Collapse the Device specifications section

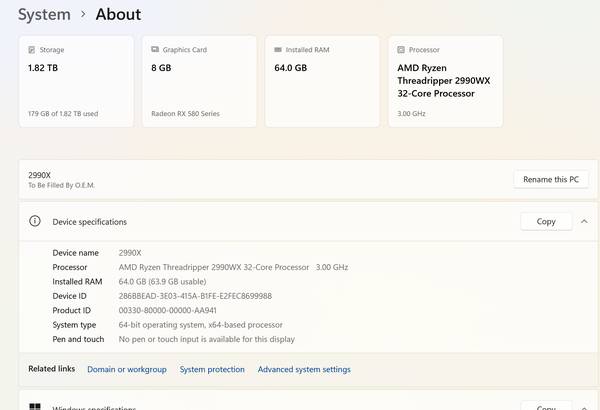584,221
